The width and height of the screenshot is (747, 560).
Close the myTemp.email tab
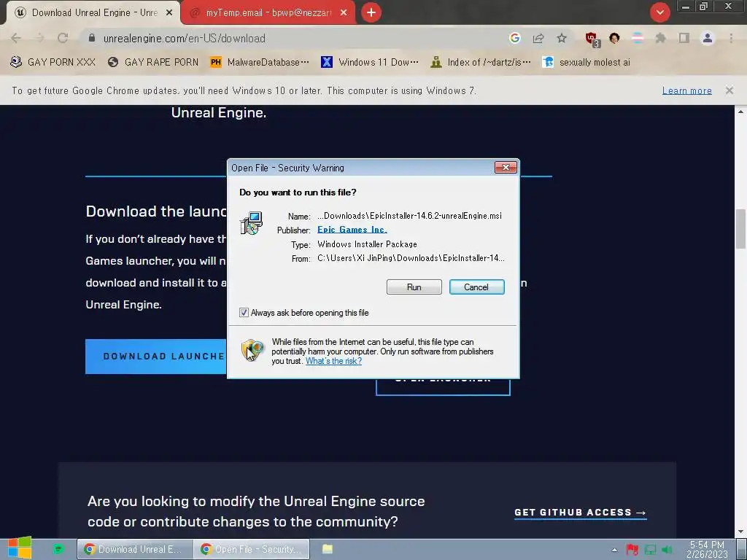(344, 13)
